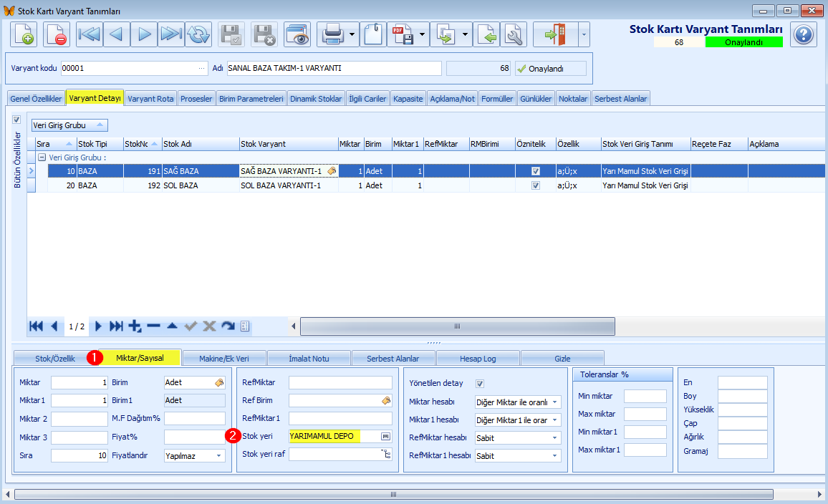Click the new record toolbar icon
The width and height of the screenshot is (828, 504).
pos(23,35)
